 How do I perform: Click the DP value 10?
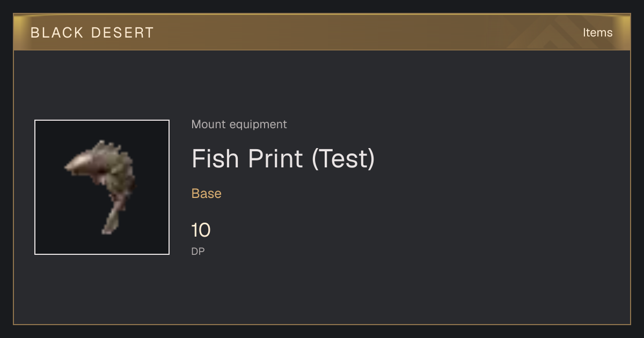coord(201,230)
